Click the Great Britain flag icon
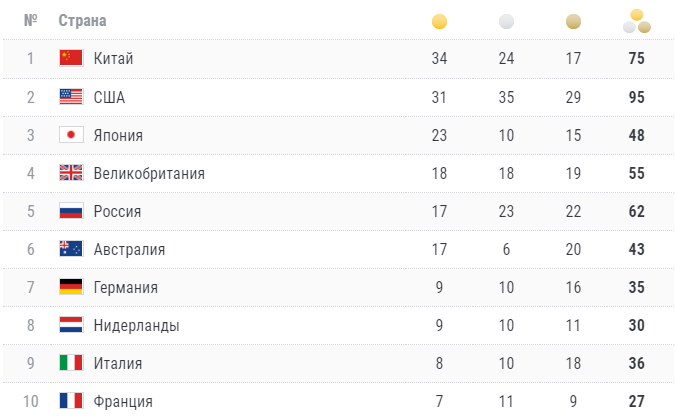The image size is (676, 420). [x=71, y=173]
